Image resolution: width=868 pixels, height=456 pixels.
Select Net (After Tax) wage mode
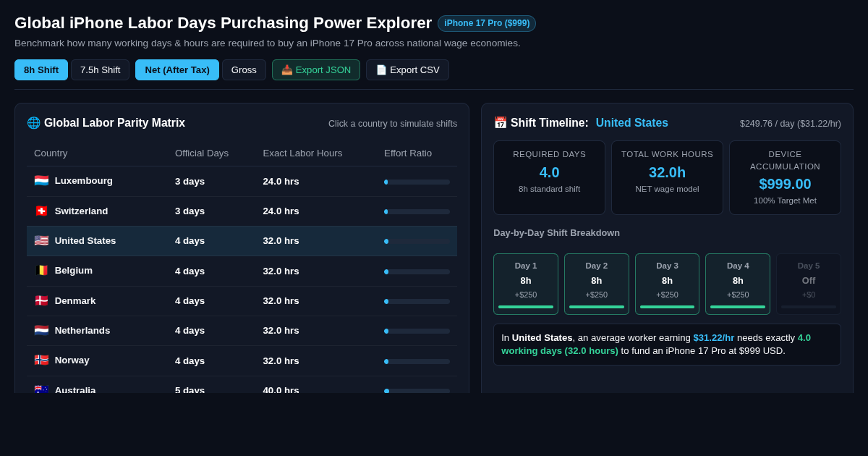(x=177, y=69)
